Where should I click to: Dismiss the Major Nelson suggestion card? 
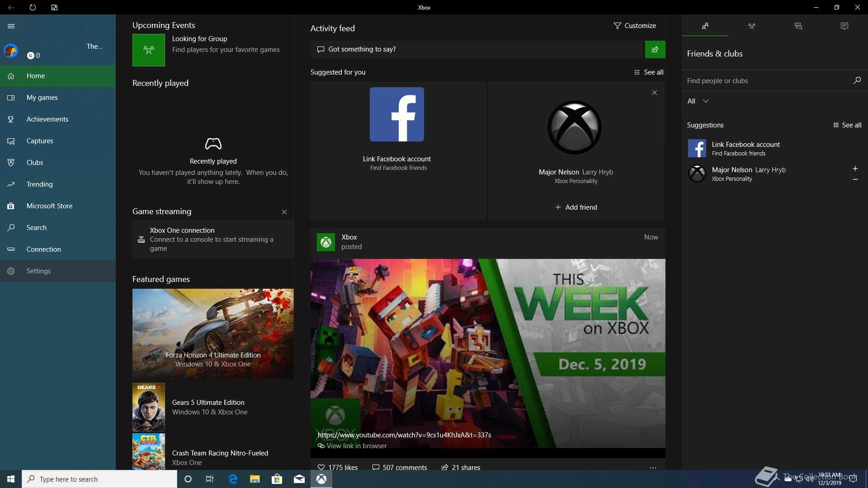654,93
